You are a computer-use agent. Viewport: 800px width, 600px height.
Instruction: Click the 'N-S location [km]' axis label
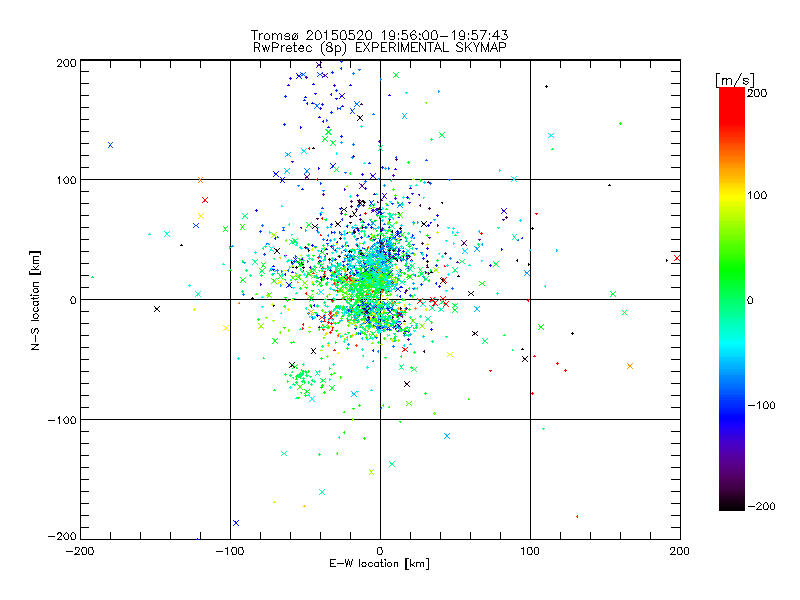click(x=35, y=300)
